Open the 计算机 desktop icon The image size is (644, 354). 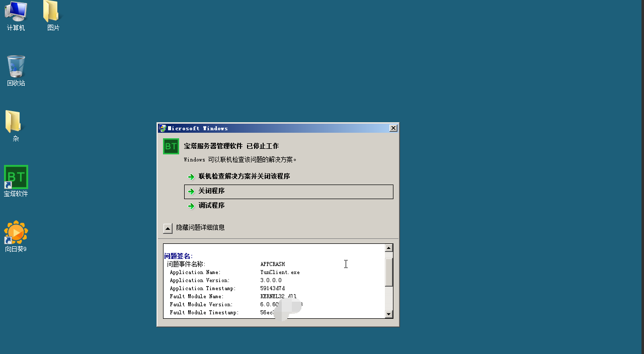coord(16,16)
